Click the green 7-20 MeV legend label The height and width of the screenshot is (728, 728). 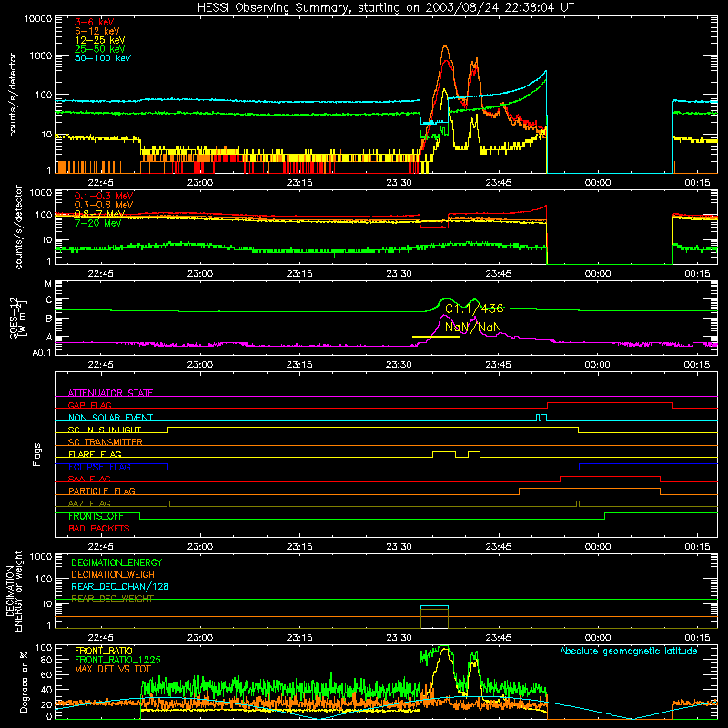(97, 223)
